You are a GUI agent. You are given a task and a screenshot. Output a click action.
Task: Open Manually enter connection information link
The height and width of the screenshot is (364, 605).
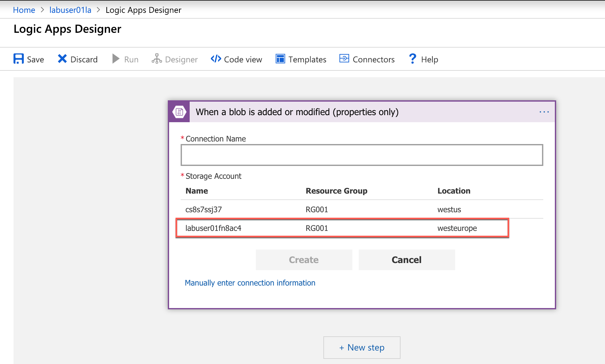pyautogui.click(x=250, y=283)
